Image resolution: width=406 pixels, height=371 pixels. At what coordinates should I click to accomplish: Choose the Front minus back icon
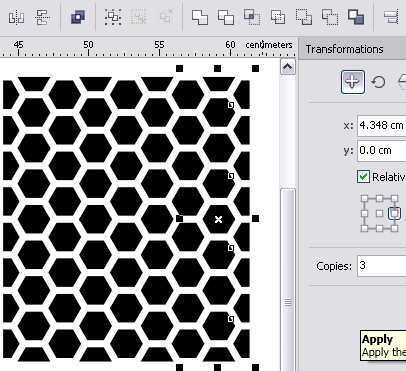tap(304, 17)
